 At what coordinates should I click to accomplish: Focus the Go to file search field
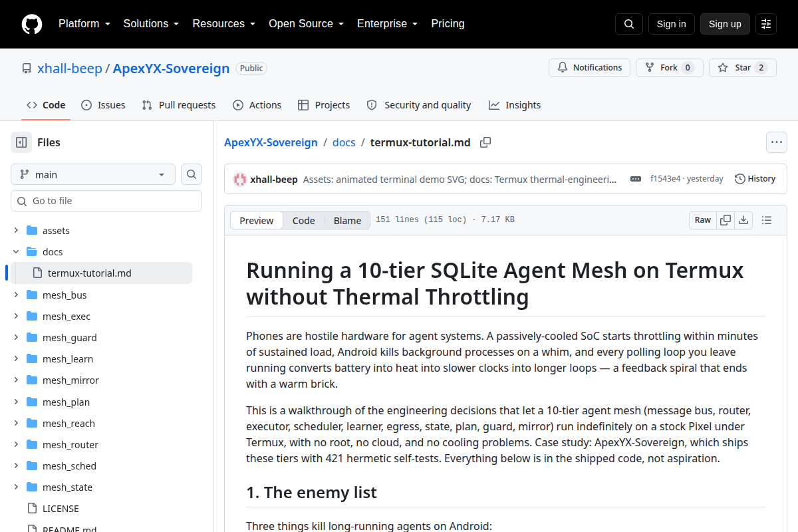pyautogui.click(x=106, y=201)
